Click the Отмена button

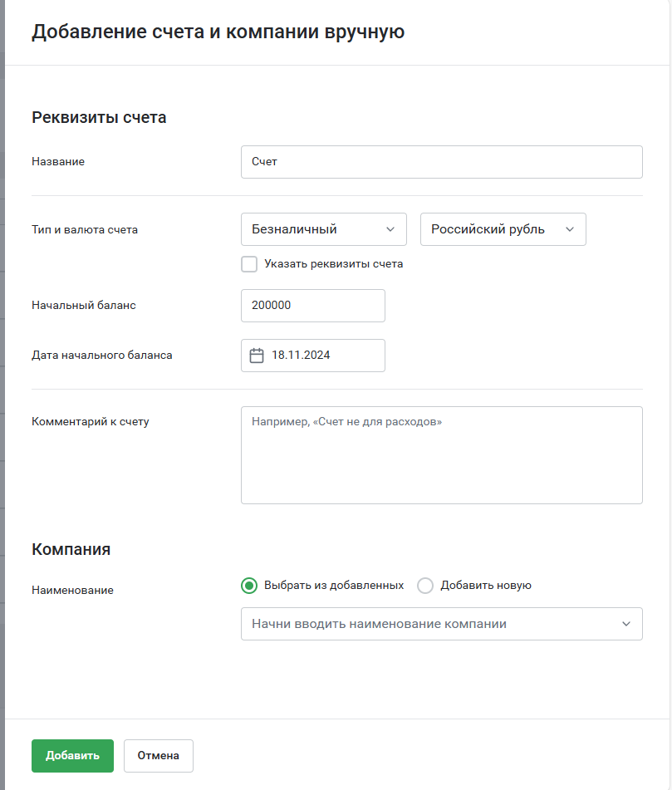(158, 756)
